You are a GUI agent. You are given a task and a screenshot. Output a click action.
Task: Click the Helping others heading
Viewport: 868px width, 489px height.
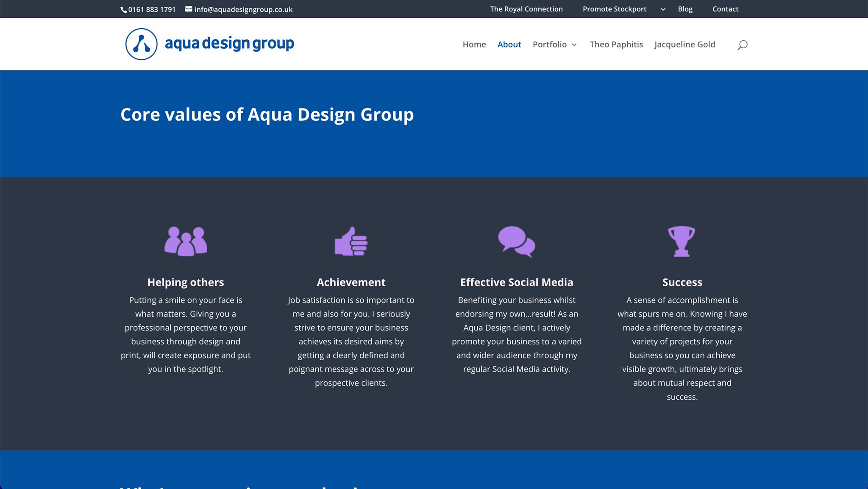pyautogui.click(x=186, y=282)
